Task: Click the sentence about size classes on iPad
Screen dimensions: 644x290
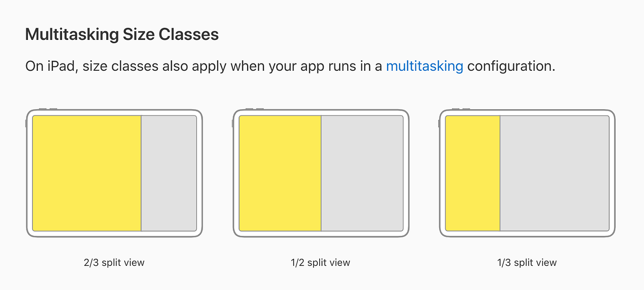Action: click(x=290, y=66)
